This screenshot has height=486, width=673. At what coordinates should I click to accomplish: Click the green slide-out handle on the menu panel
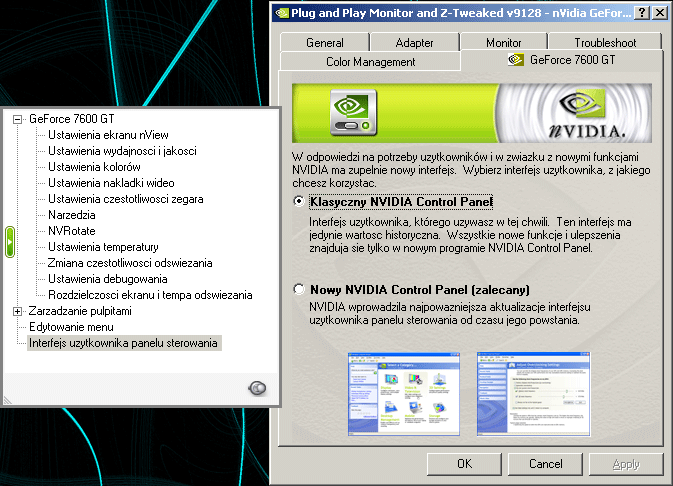tap(10, 242)
